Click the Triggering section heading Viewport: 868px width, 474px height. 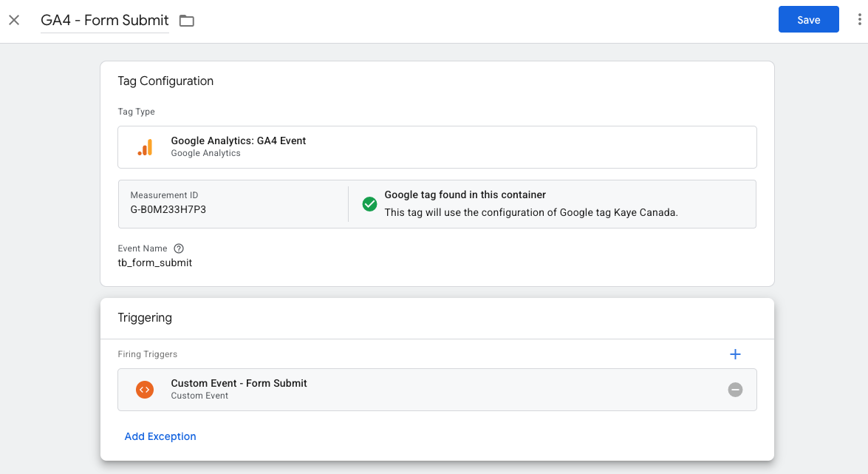[145, 318]
